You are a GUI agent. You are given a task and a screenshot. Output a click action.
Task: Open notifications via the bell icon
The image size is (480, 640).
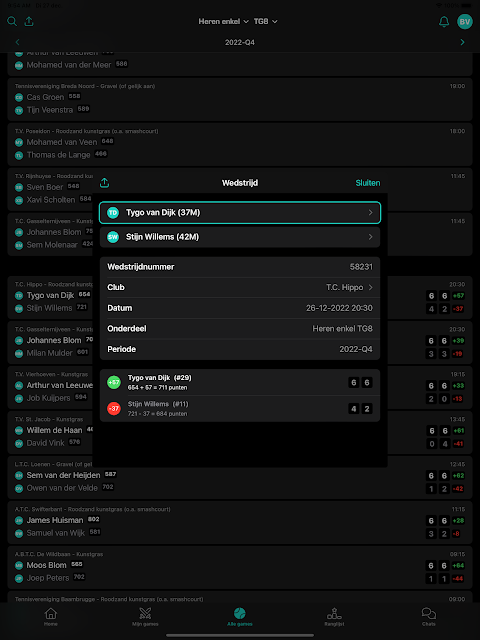tap(444, 22)
